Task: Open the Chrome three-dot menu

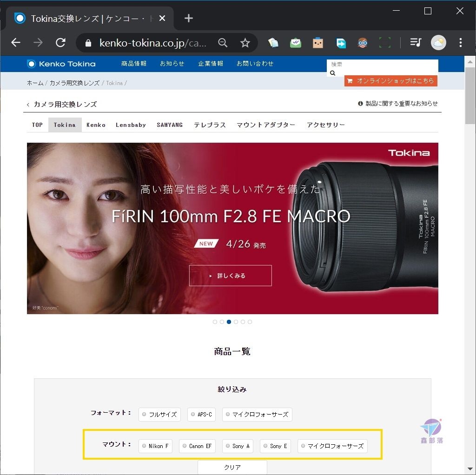Action: coord(461,42)
